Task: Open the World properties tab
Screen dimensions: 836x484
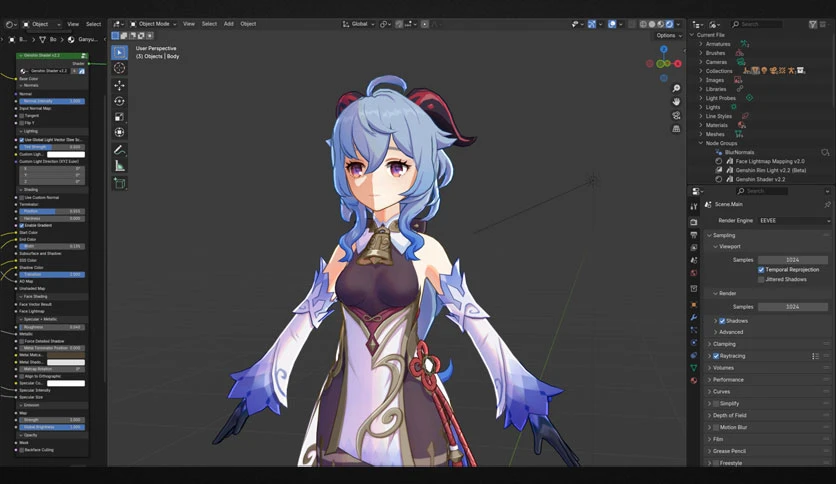Action: pyautogui.click(x=694, y=273)
